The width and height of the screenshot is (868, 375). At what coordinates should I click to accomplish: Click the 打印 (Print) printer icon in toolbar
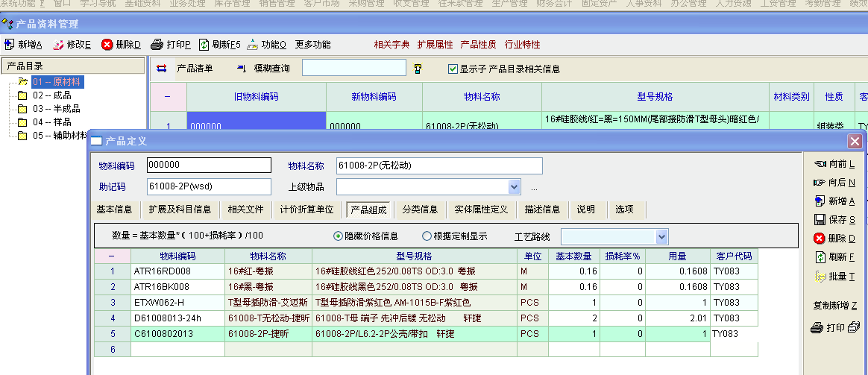pyautogui.click(x=157, y=45)
